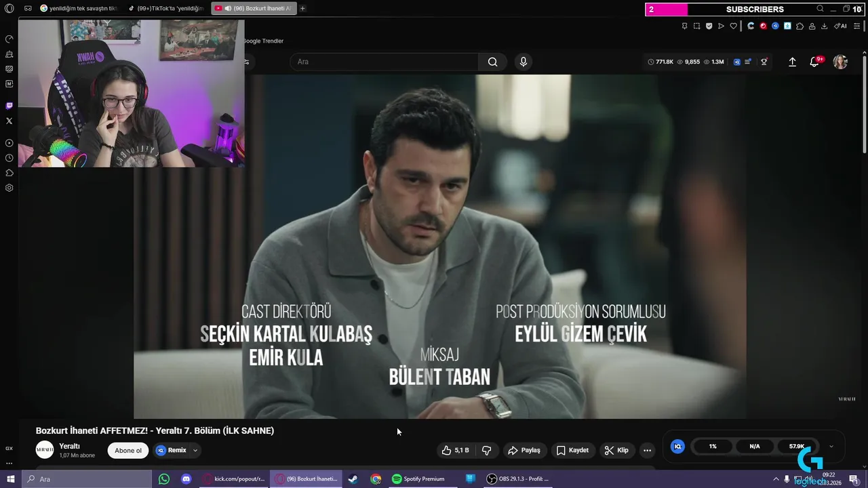Open Steam from the taskbar

pyautogui.click(x=353, y=479)
